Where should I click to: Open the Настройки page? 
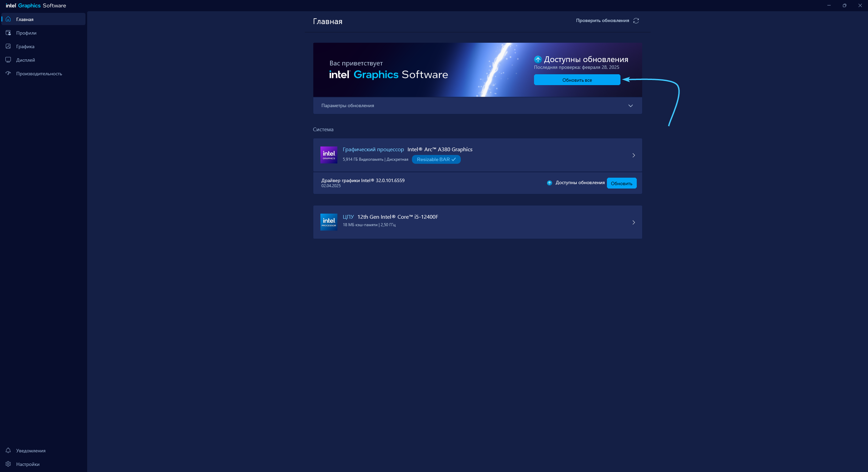43,464
